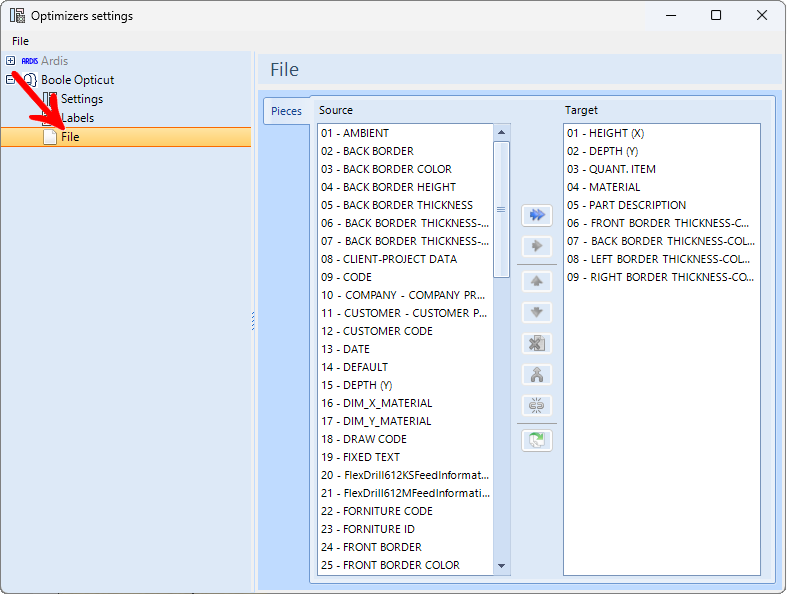Select '06 - FRONT BORDER THICKNESS-C...' target row
The height and width of the screenshot is (601, 789).
click(662, 223)
